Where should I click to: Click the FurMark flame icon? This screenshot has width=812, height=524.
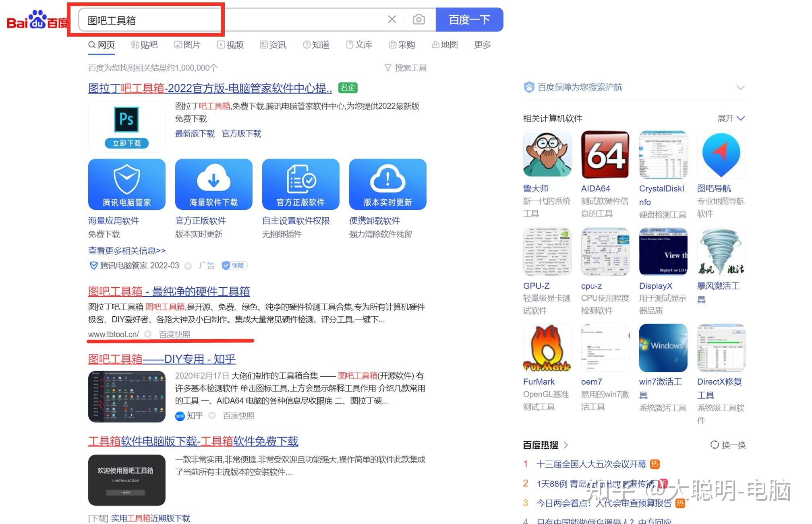(x=547, y=348)
